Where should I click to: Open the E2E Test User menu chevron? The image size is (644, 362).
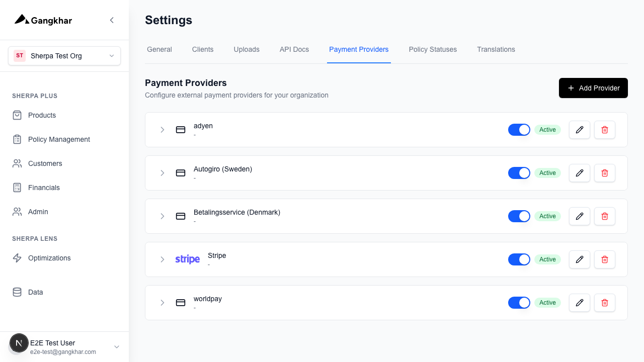[117, 347]
